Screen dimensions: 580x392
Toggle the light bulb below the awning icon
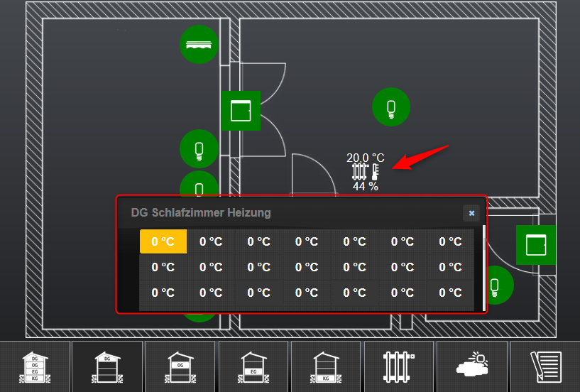tap(199, 149)
